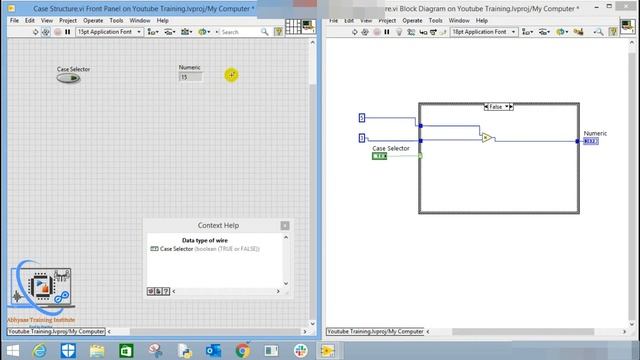The width and height of the screenshot is (640, 360).
Task: Open Tools menu in Front Panel window
Action: (116, 20)
